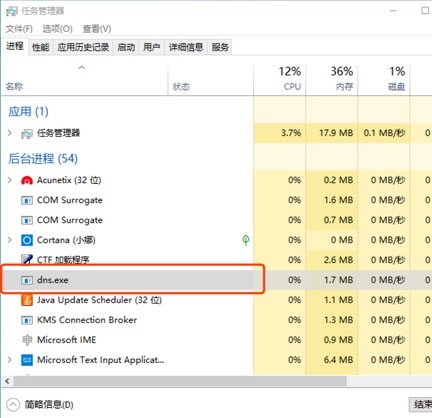This screenshot has width=432, height=418.
Task: Collapse to 简略信息 with the arrow button
Action: pos(13,405)
